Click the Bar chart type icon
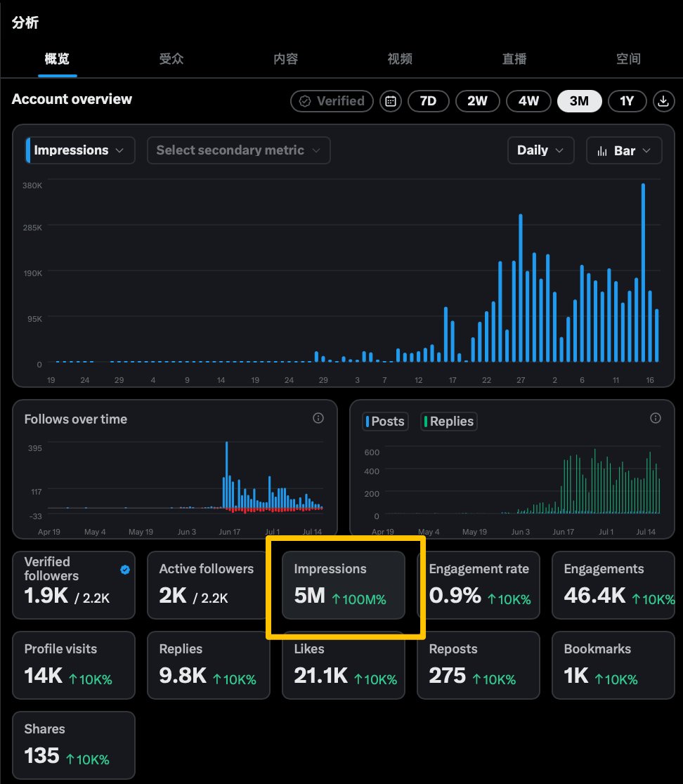683x784 pixels. (x=602, y=151)
